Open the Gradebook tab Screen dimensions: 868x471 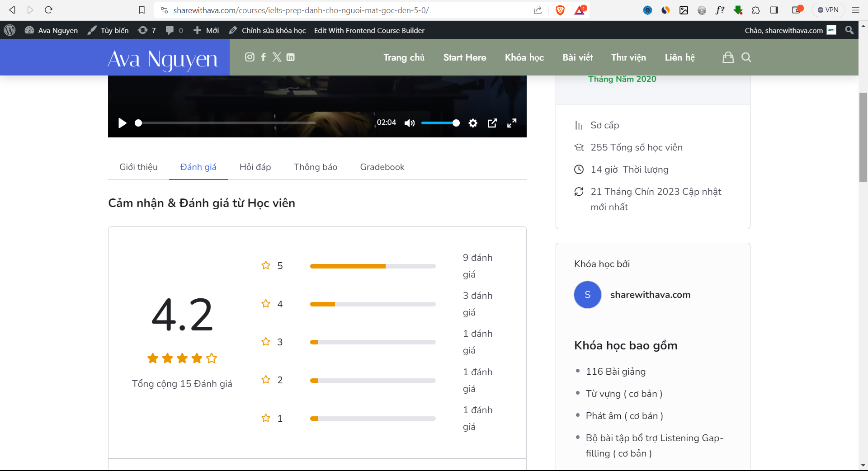click(382, 167)
